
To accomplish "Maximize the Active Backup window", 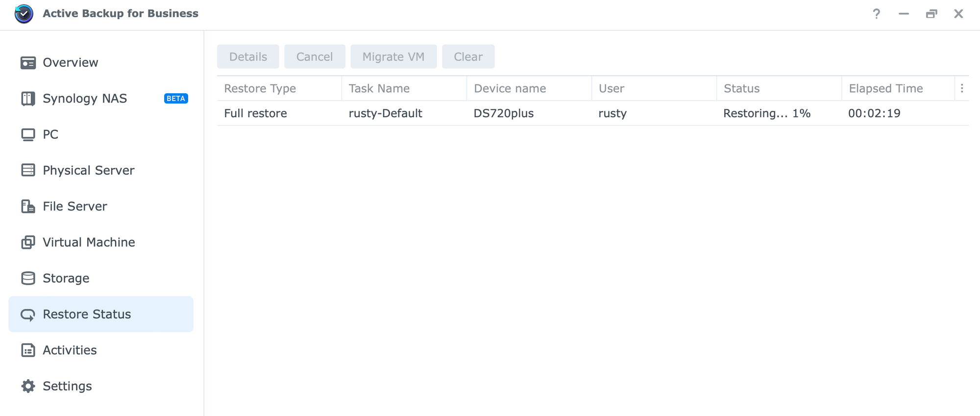I will 931,14.
